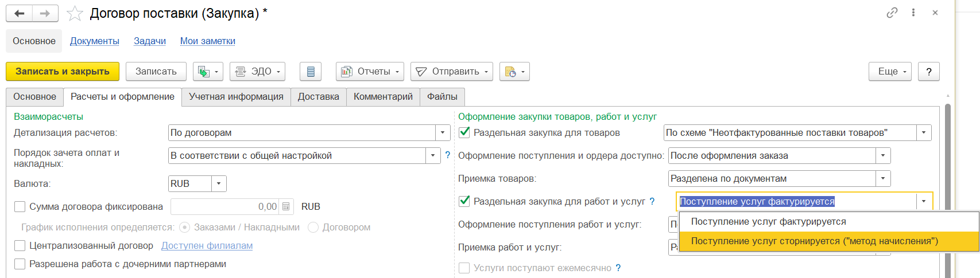Open the list form icon button
Viewport: 980px width, 278px height.
click(311, 72)
